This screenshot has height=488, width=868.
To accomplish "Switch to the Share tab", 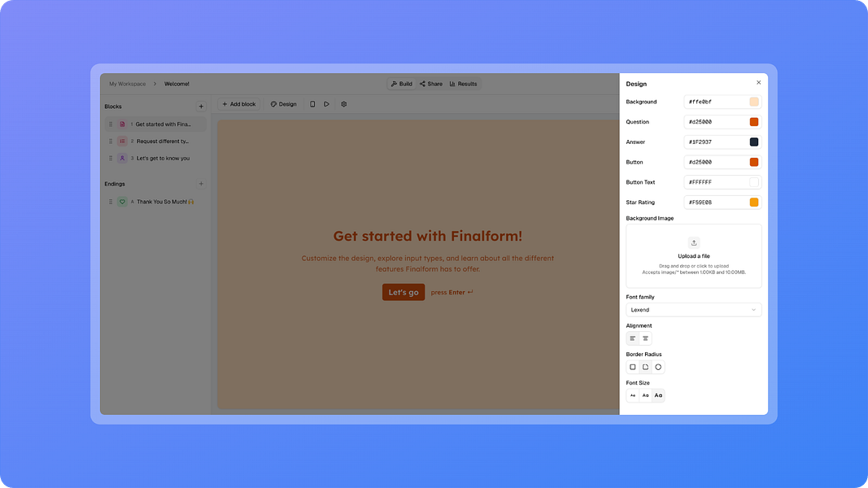I will [x=430, y=84].
